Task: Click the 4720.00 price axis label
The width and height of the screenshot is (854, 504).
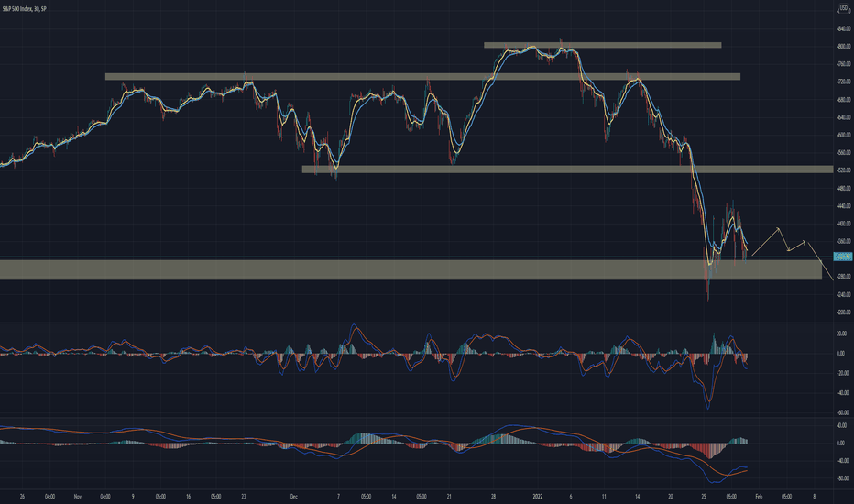Action: pyautogui.click(x=844, y=82)
